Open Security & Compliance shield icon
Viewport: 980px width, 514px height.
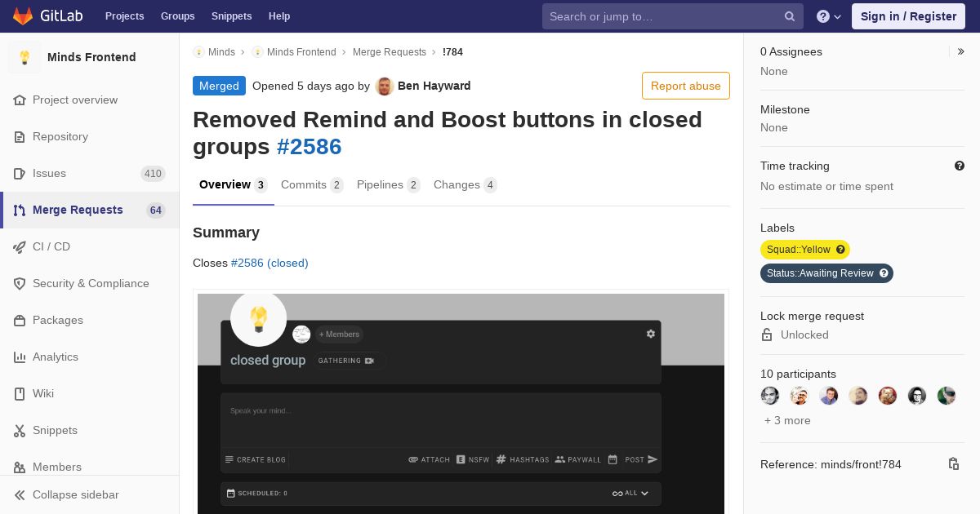coord(20,283)
